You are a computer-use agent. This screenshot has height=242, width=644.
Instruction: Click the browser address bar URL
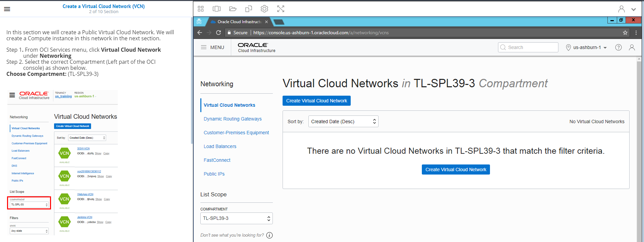[321, 33]
